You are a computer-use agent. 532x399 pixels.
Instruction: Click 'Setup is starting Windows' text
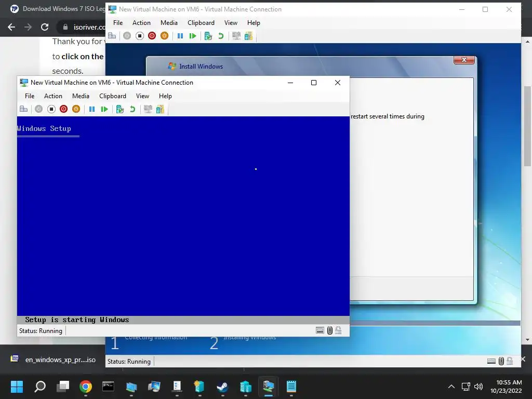[77, 320]
